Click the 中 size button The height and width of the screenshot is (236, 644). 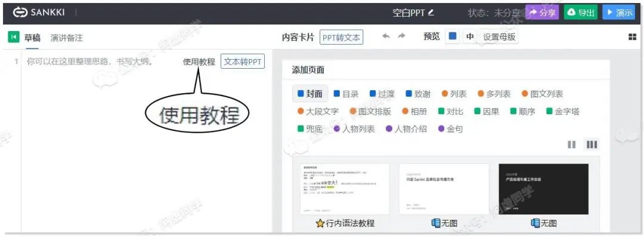[x=470, y=36]
